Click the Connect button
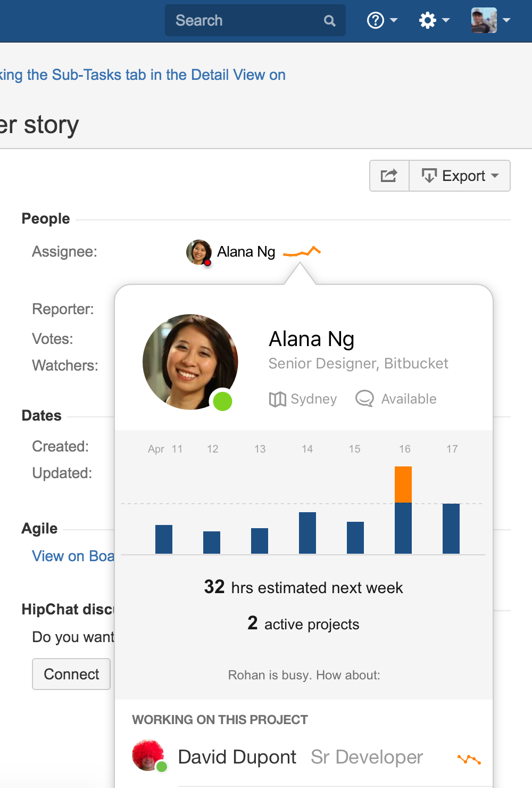The width and height of the screenshot is (532, 788). click(71, 674)
